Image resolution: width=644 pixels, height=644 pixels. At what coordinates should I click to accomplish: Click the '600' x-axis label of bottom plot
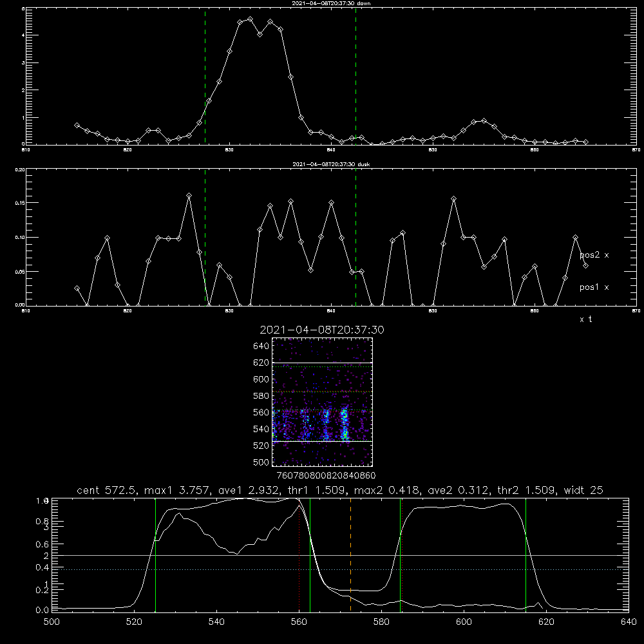tap(464, 622)
